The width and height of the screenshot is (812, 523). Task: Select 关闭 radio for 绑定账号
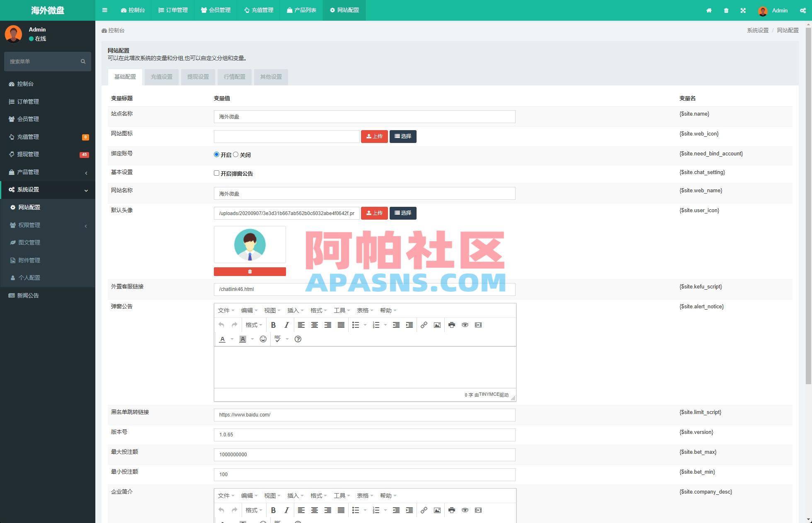[x=235, y=154]
